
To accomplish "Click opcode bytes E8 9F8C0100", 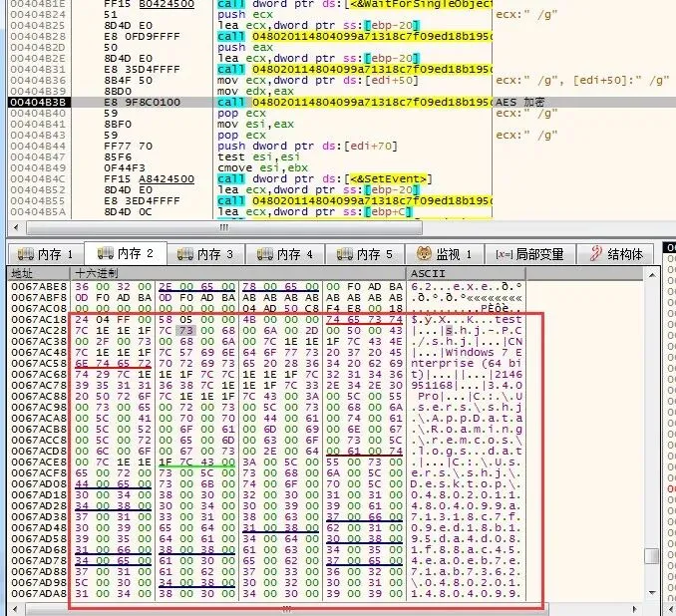I will click(142, 102).
